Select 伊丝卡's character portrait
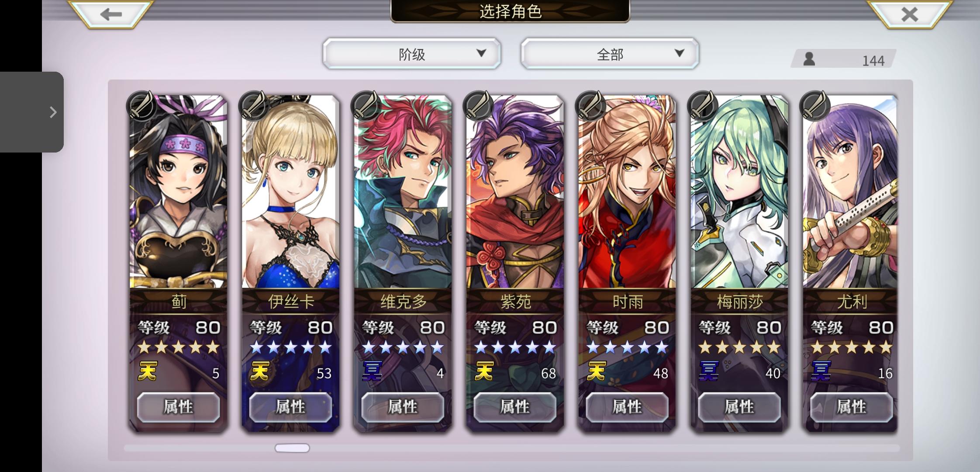This screenshot has width=980, height=472. pyautogui.click(x=290, y=191)
